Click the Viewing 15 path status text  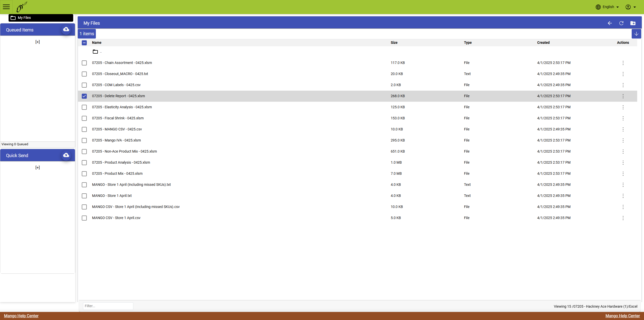click(595, 306)
